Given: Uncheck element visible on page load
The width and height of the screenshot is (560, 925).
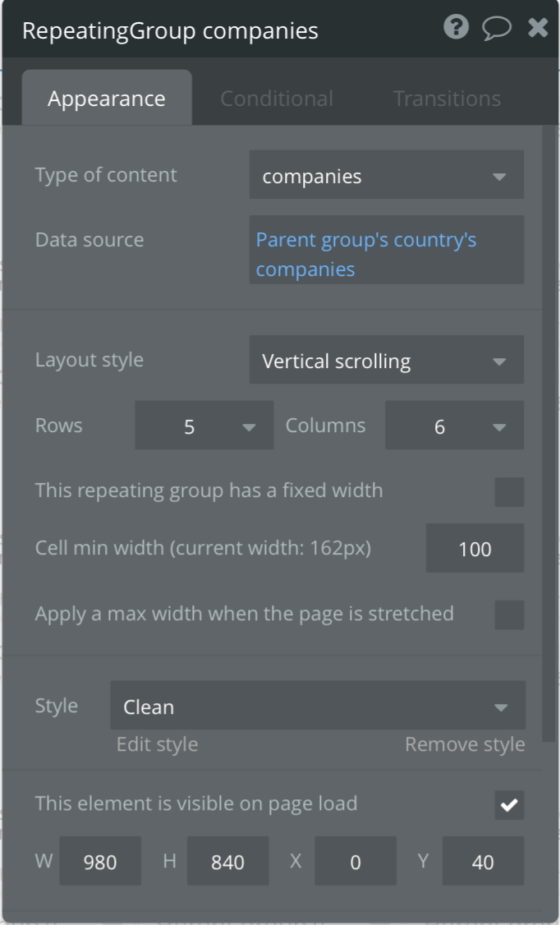Looking at the screenshot, I should [x=509, y=805].
